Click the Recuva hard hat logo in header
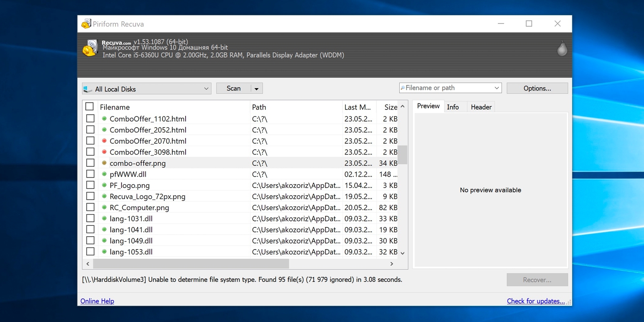Screen dimensions: 644x322 (x=90, y=48)
